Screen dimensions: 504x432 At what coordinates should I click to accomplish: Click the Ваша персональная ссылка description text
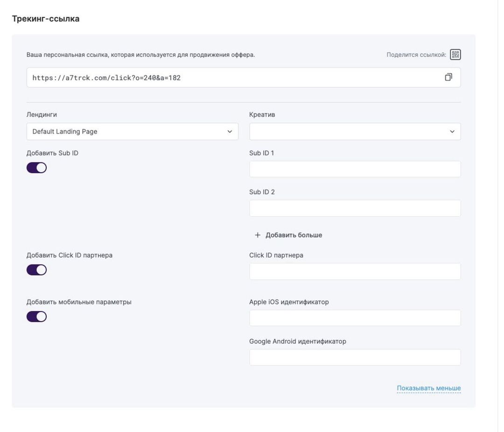click(x=140, y=55)
